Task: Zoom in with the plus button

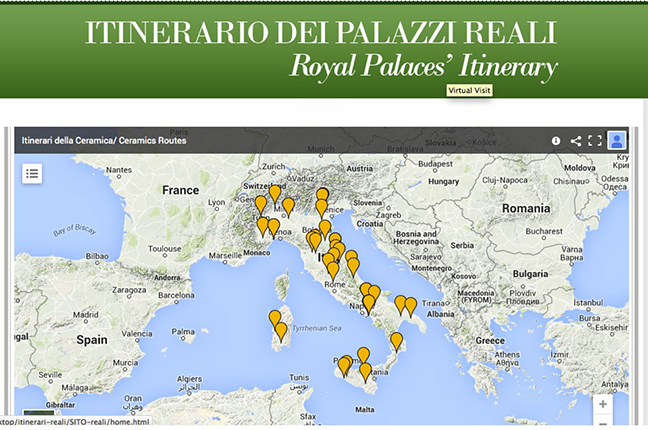Action: click(x=603, y=404)
